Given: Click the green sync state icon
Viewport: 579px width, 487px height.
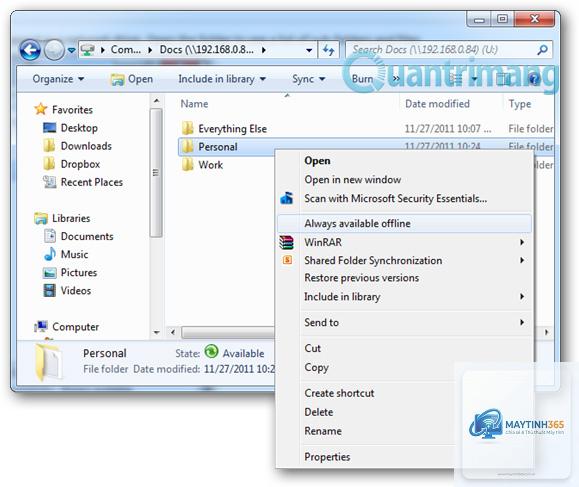Looking at the screenshot, I should click(x=211, y=351).
